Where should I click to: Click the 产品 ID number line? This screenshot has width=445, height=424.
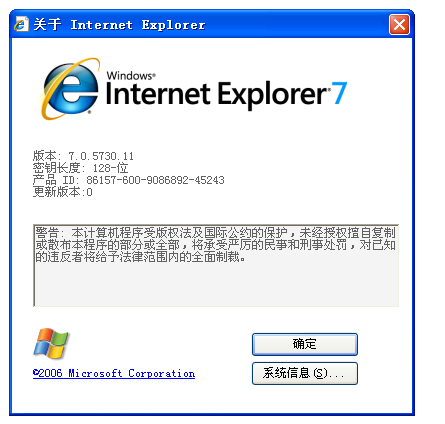[x=128, y=180]
